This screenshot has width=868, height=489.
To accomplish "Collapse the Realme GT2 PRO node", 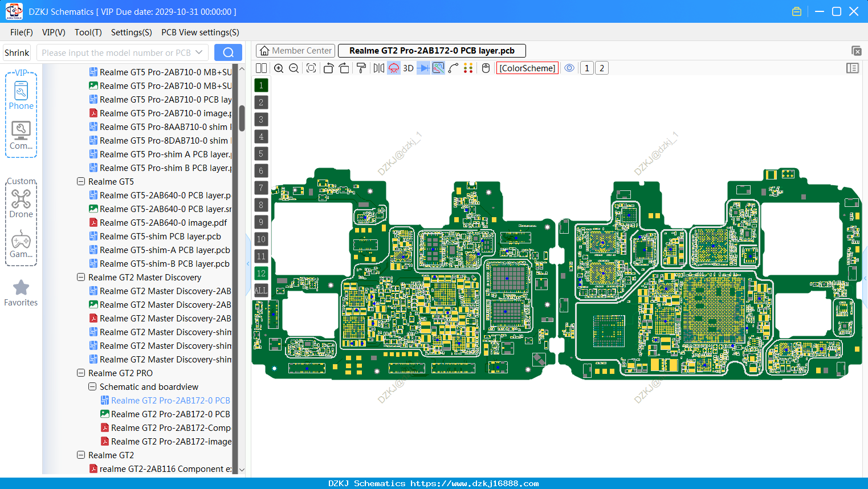I will [81, 373].
